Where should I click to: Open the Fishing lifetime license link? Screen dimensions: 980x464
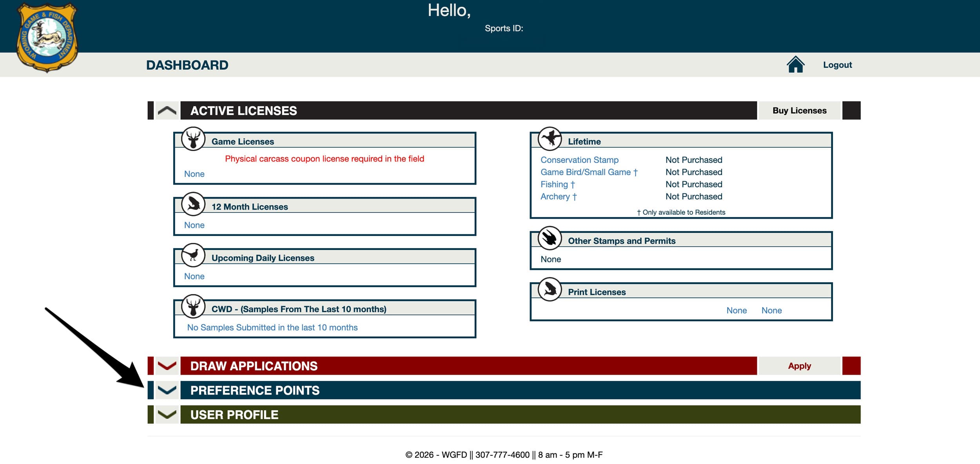[x=557, y=184]
